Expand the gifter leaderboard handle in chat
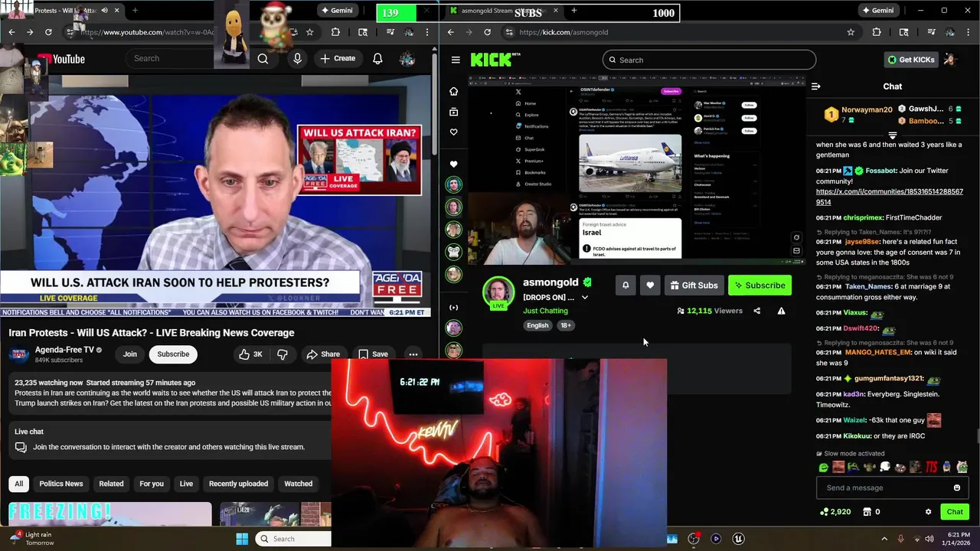The width and height of the screenshot is (980, 551). click(x=893, y=135)
